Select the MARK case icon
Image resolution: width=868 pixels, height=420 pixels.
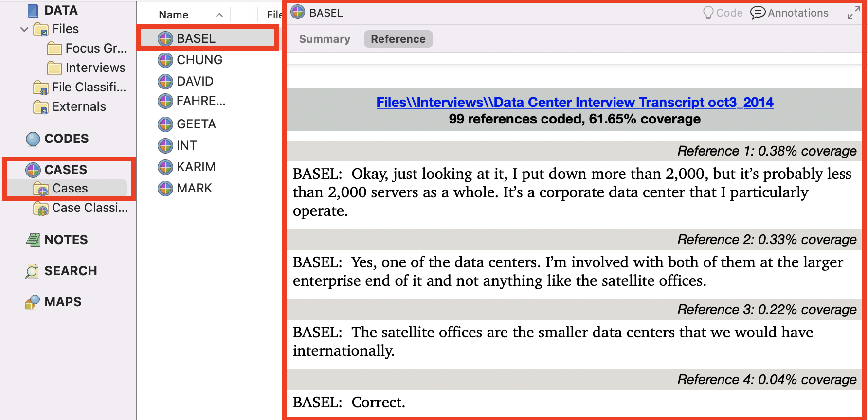click(x=165, y=188)
